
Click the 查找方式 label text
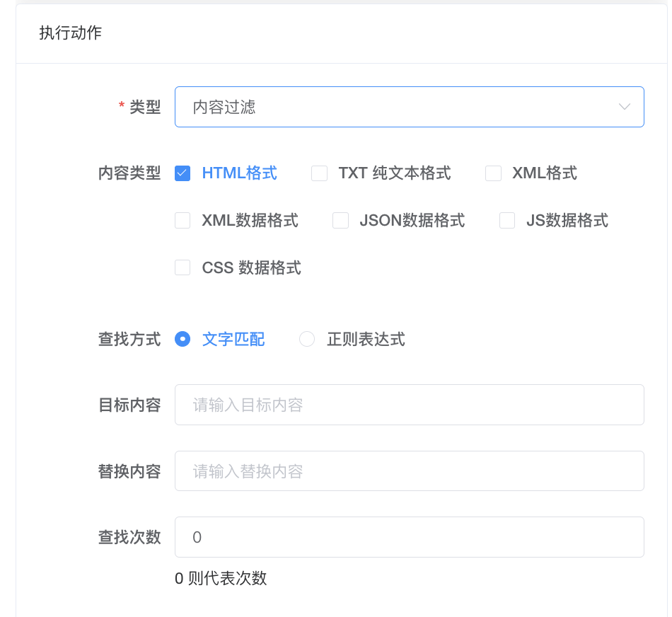[129, 340]
